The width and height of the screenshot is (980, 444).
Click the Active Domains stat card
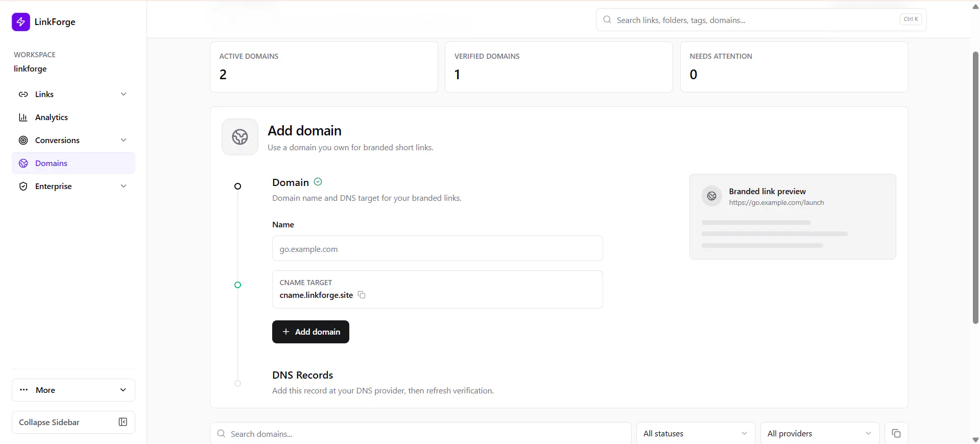(324, 67)
